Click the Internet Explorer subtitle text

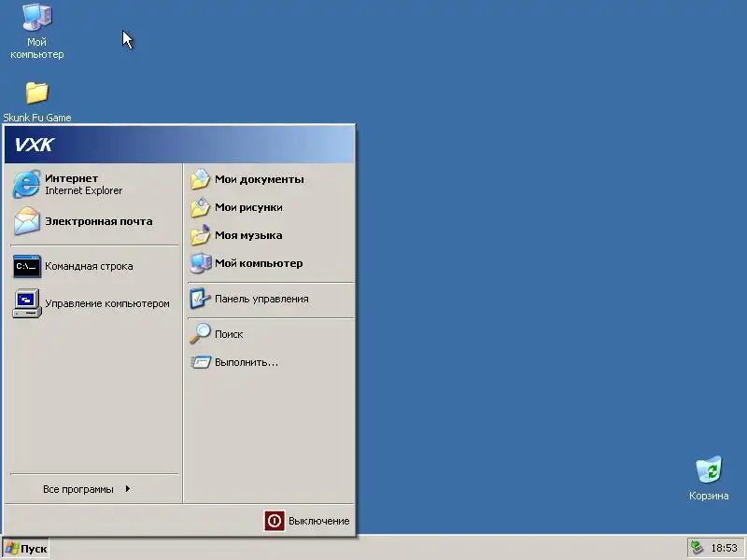coord(83,190)
